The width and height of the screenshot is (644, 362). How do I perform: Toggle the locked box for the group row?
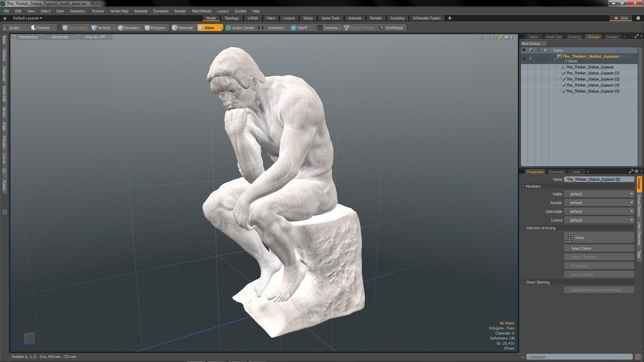click(545, 59)
